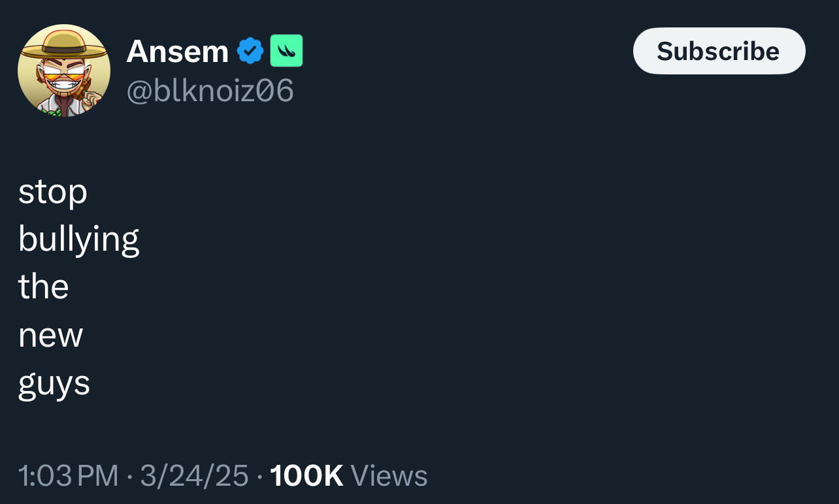Click the 1:03 PM timestamp
The width and height of the screenshot is (839, 504).
coord(69,476)
